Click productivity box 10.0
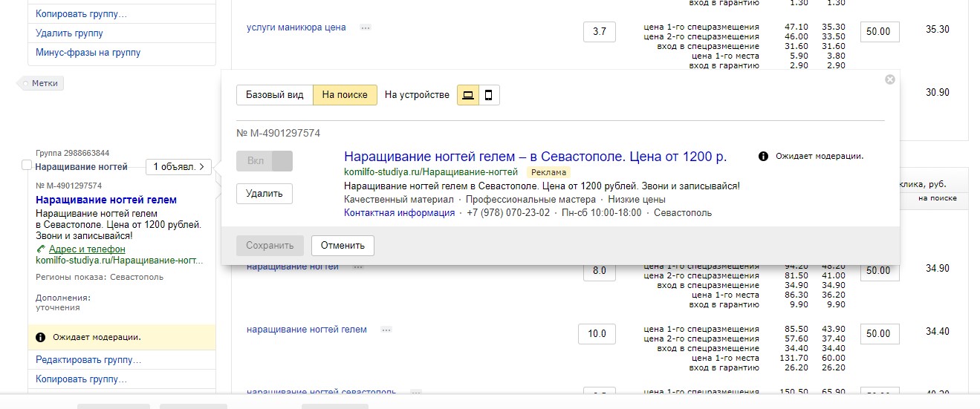Viewport: 980px width, 409px height. pyautogui.click(x=597, y=334)
